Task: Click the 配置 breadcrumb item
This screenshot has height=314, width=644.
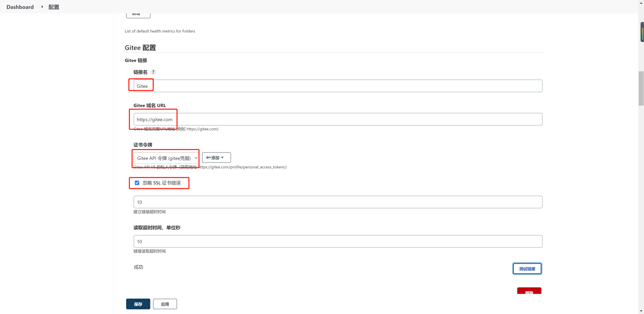Action: click(x=54, y=7)
